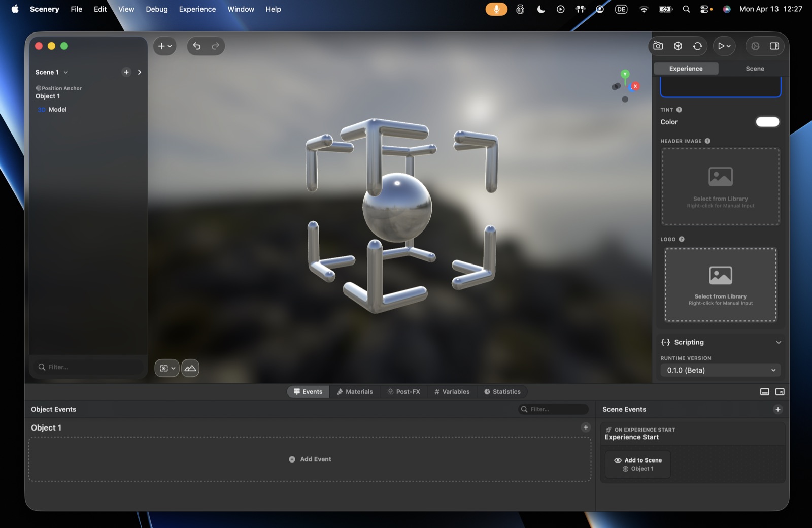This screenshot has height=528, width=812.
Task: Add a new scene event with plus icon
Action: pyautogui.click(x=778, y=409)
